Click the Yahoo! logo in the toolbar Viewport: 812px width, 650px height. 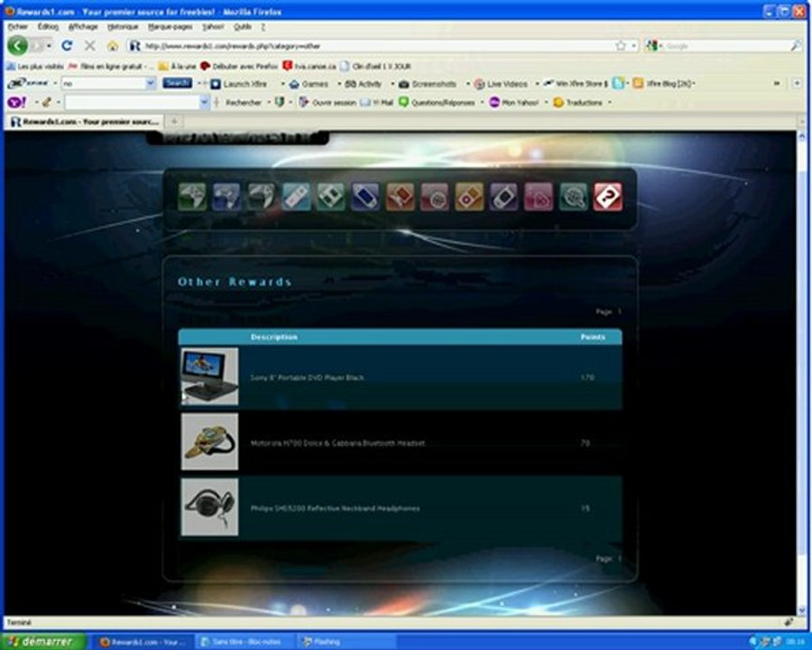coord(16,102)
